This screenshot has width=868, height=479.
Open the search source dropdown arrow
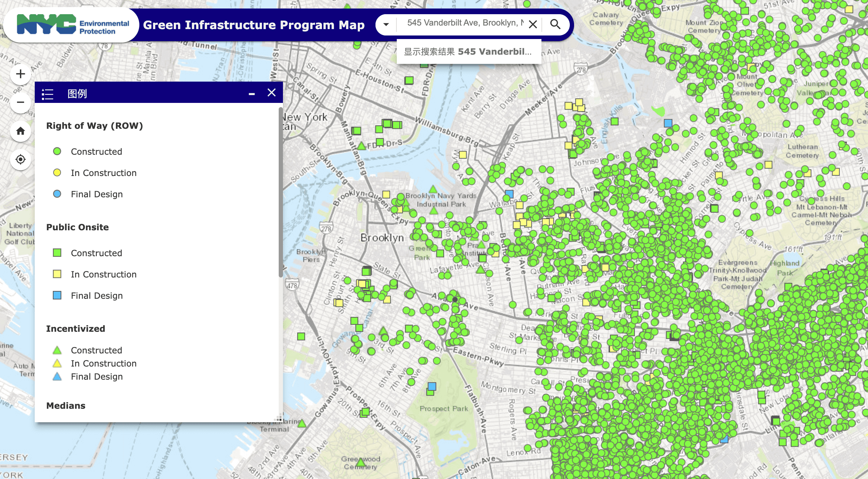386,24
